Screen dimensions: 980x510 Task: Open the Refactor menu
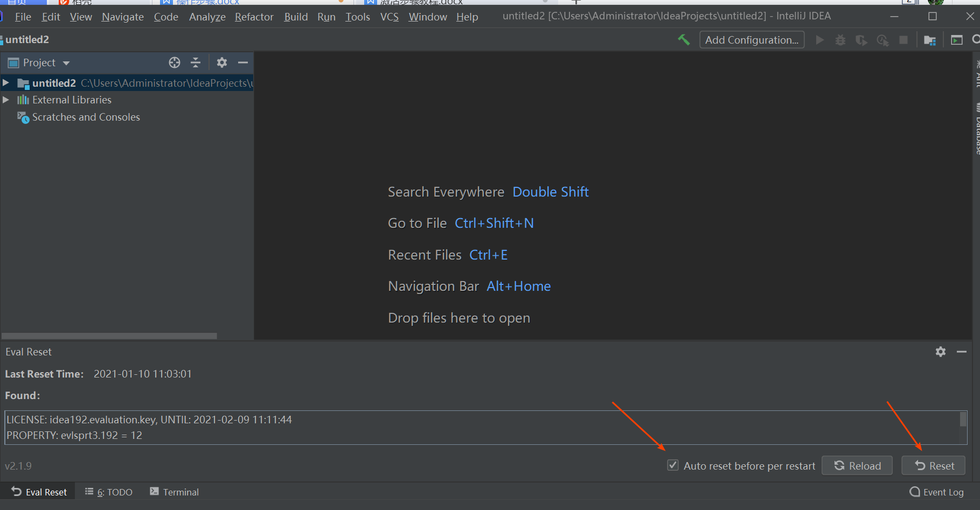click(x=254, y=17)
